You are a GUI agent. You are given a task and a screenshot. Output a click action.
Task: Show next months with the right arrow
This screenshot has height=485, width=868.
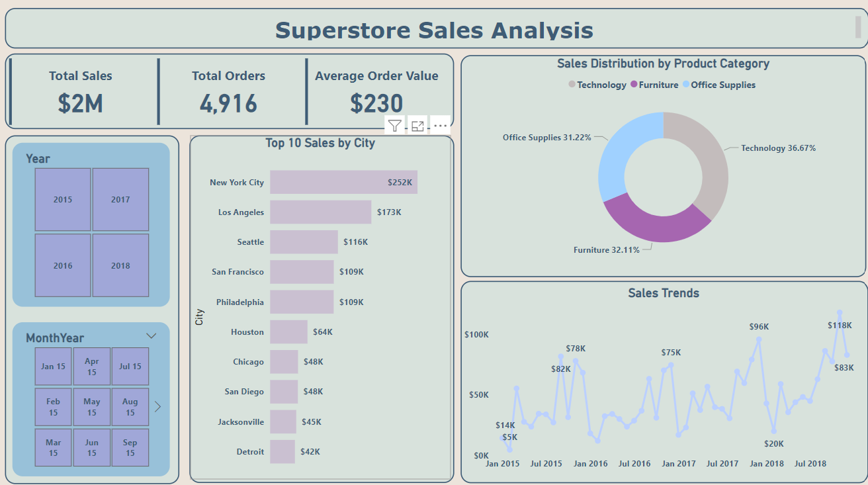(x=157, y=407)
